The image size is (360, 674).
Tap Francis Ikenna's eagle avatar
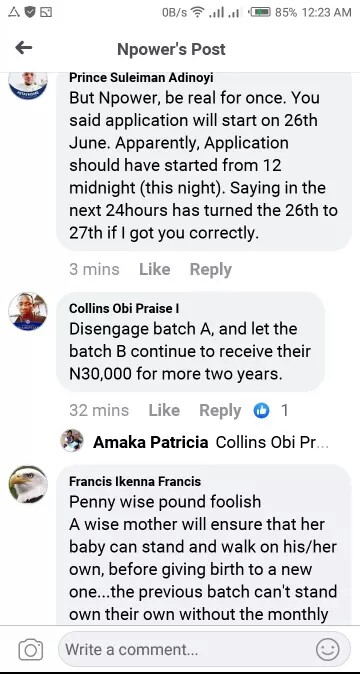pos(28,484)
